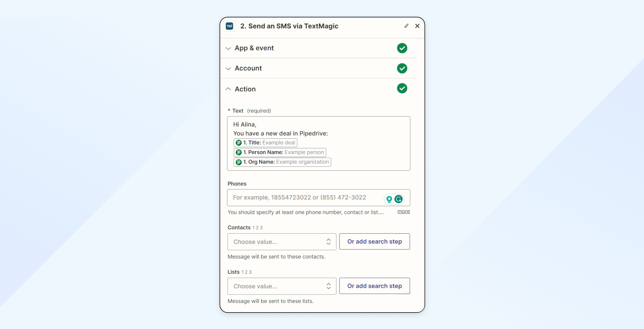This screenshot has height=329, width=644.
Task: Open the 'more' link under Phones
Action: click(403, 211)
